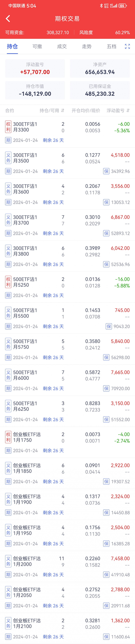
Task: Open the 五档 tab
Action: point(111,46)
